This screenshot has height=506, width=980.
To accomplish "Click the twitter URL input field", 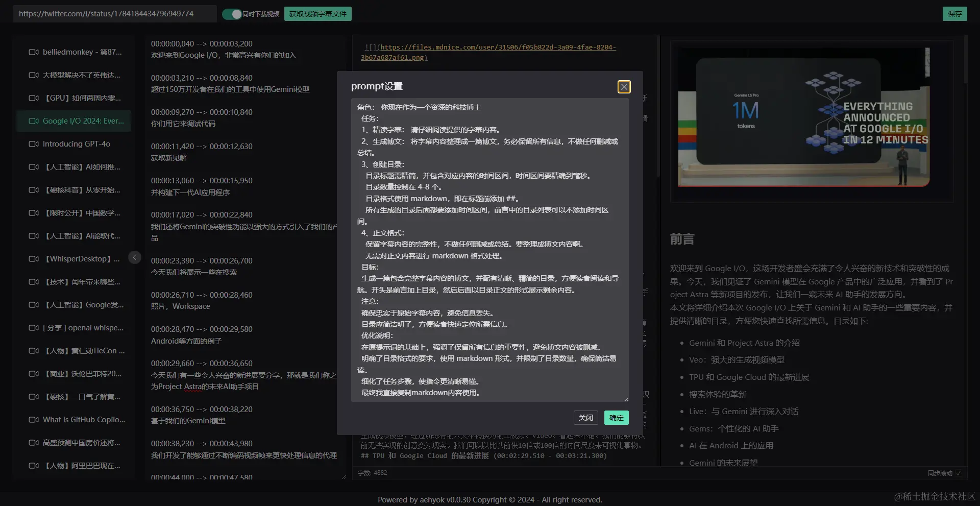I will coord(115,14).
